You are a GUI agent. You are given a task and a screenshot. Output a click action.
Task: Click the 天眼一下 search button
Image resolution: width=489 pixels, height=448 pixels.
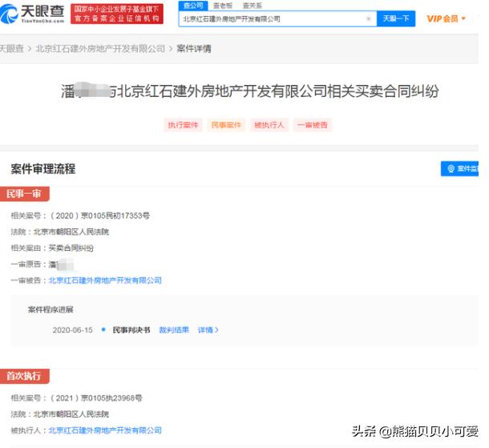396,18
